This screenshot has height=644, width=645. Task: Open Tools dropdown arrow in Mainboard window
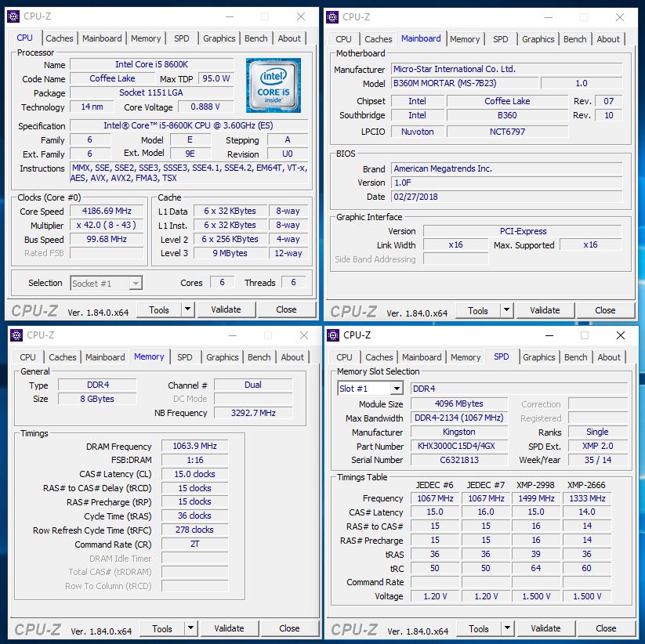coord(507,310)
